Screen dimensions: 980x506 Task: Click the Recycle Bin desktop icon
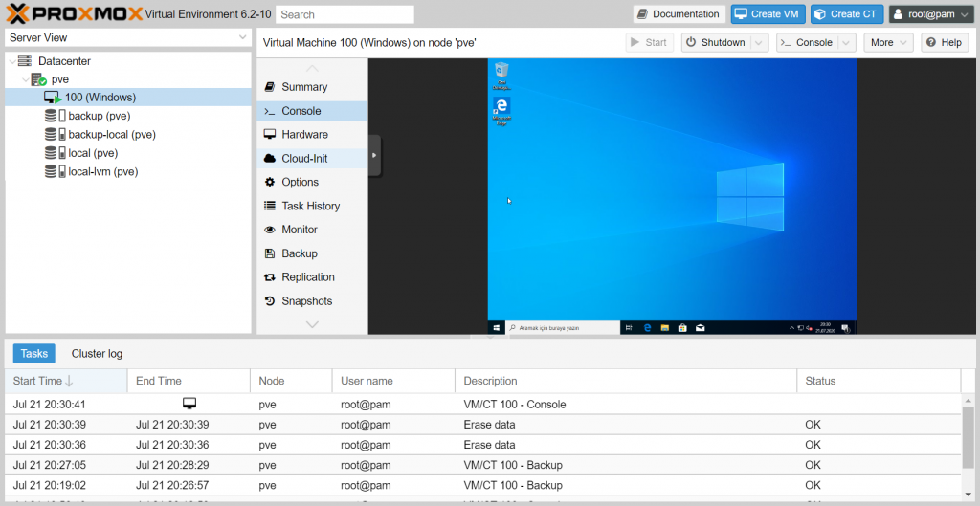(501, 76)
